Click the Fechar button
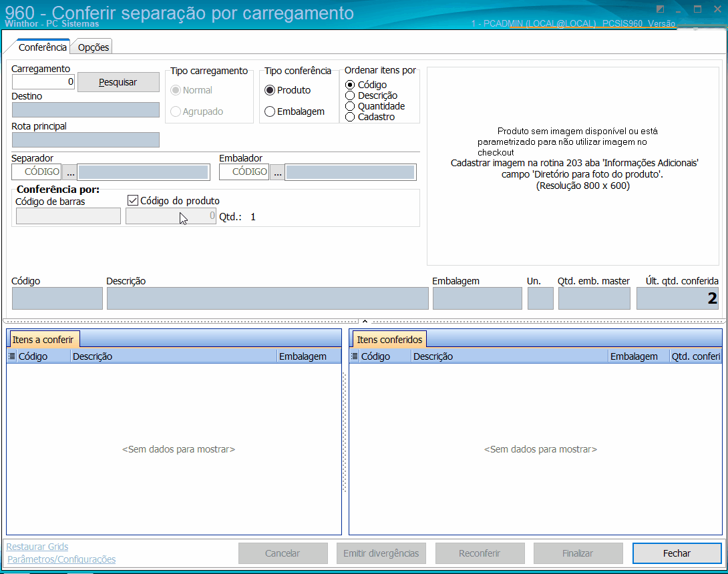Screen dimensions: 728x574 click(677, 553)
